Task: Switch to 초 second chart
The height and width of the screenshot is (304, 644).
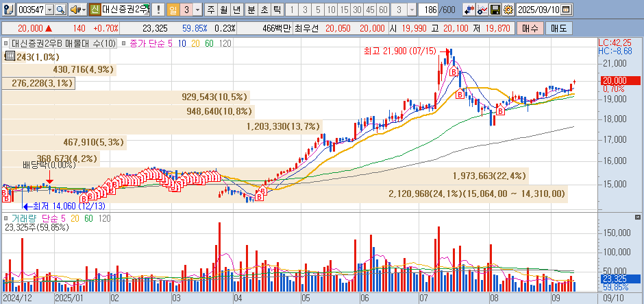Action: tap(264, 9)
